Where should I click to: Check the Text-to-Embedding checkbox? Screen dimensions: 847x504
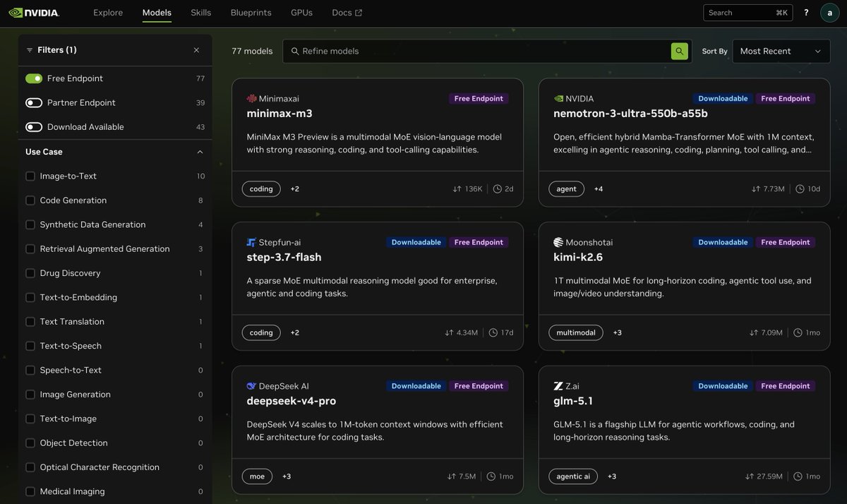(x=30, y=298)
